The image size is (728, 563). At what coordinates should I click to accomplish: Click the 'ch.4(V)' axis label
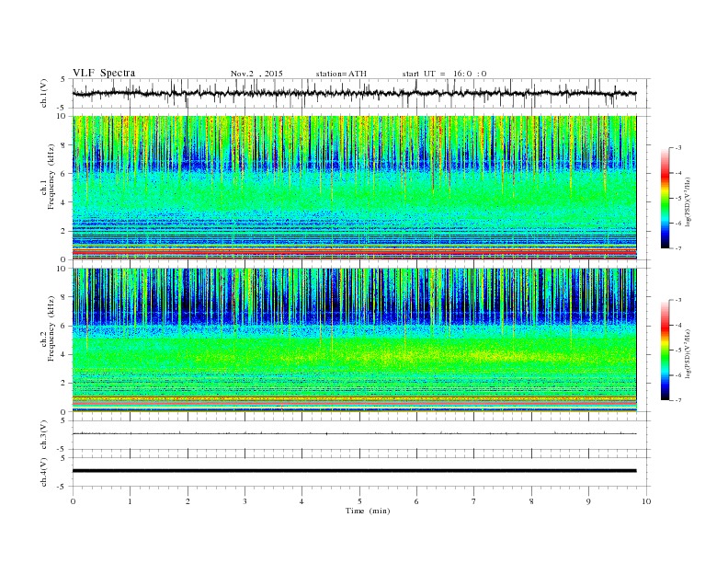[44, 472]
